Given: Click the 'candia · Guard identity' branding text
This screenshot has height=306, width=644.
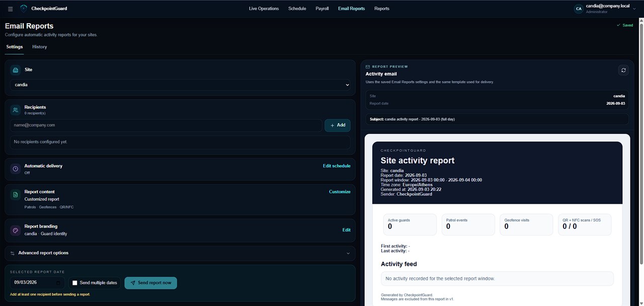Looking at the screenshot, I should [x=46, y=234].
